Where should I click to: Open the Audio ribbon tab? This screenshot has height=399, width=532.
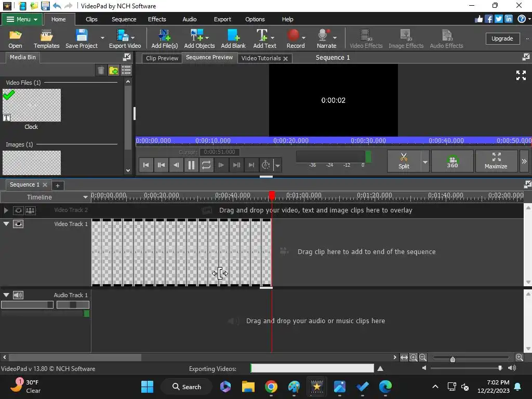189,19
